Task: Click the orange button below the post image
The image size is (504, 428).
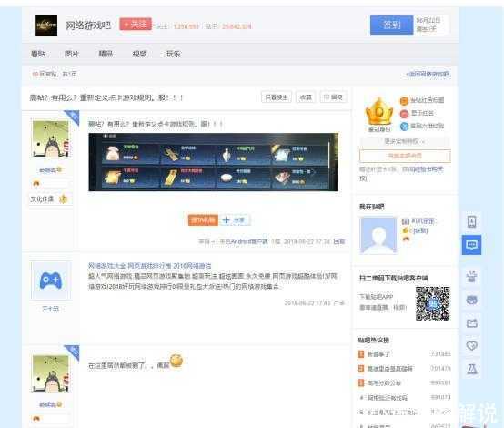Action: click(x=203, y=220)
